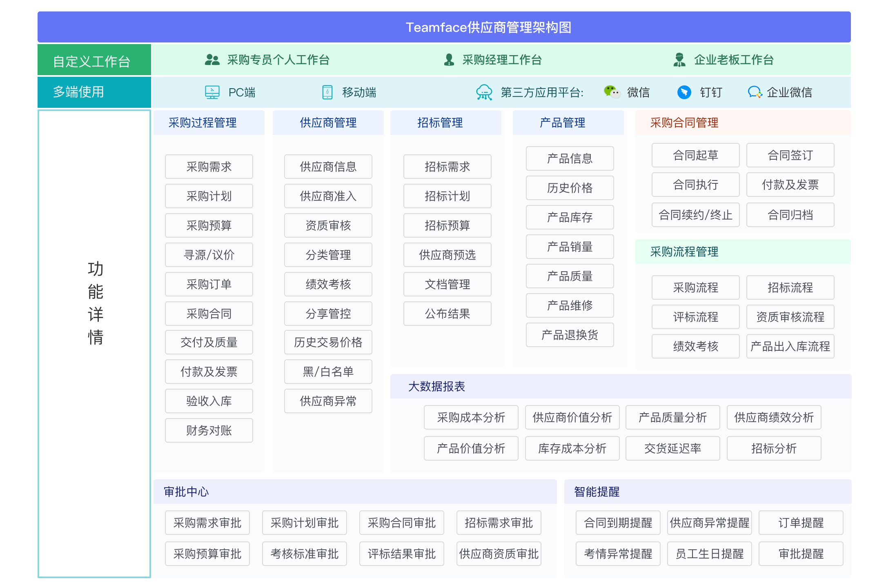Click the 采购计划 box
This screenshot has height=588, width=895.
click(209, 196)
